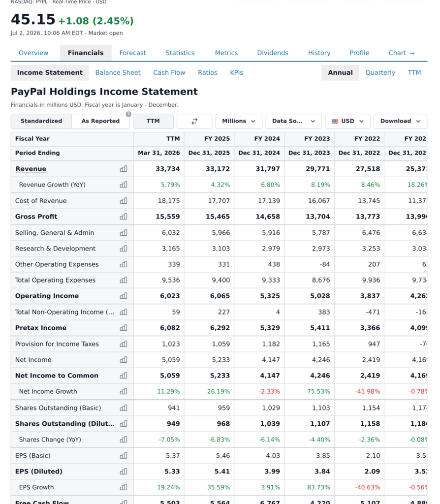The image size is (440, 504).
Task: Switch to the As Reported view
Action: pos(100,121)
